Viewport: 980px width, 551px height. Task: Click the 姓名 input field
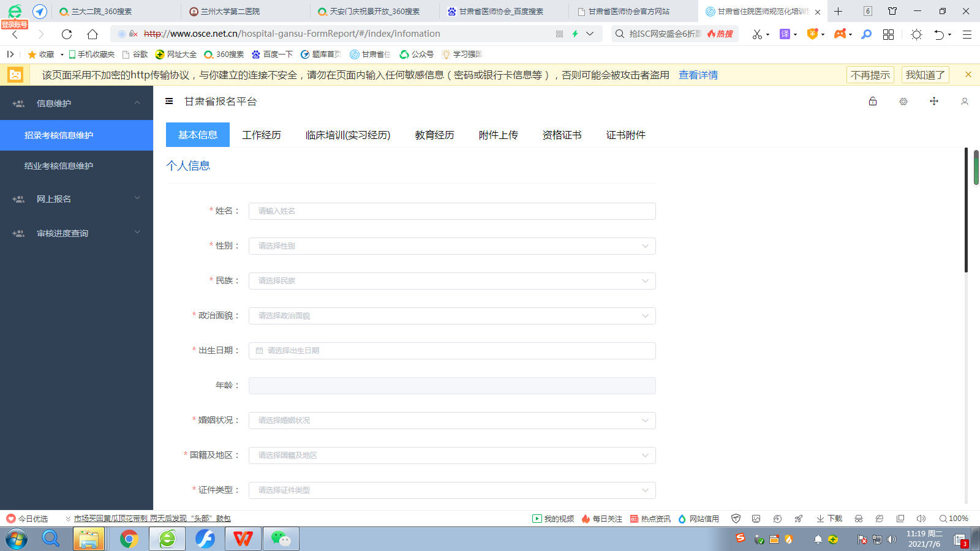click(x=452, y=211)
